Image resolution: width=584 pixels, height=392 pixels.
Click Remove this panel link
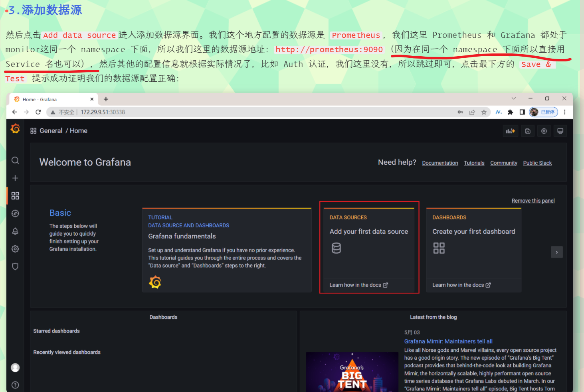point(533,201)
